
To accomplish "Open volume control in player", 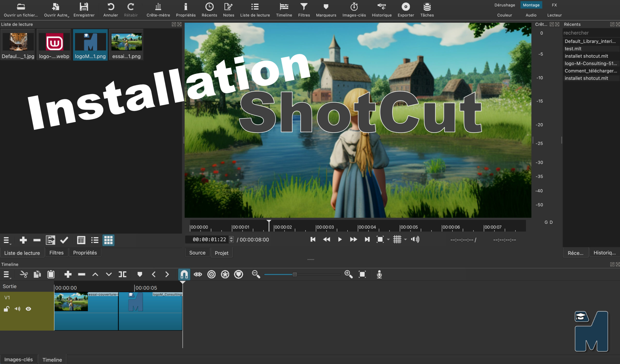I will coord(415,239).
